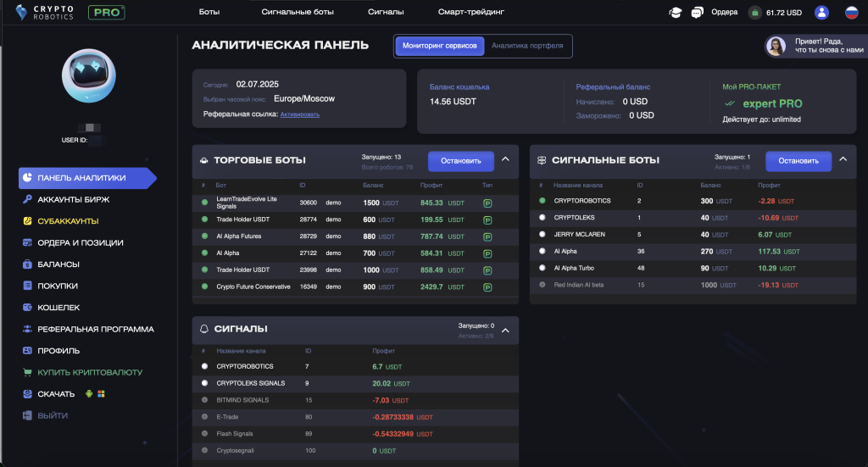The image size is (868, 467).
Task: Toggle status dot for AI Alpha Futures
Action: tap(205, 236)
